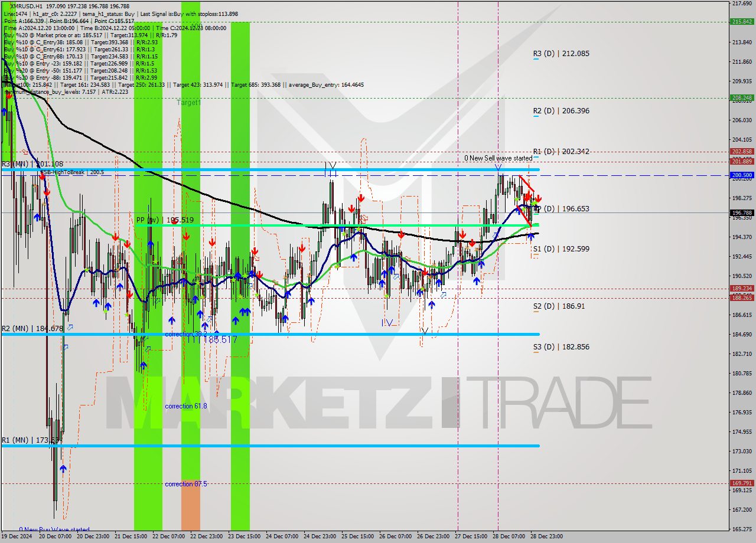Click the 180.785 price axis value
Image resolution: width=756 pixels, height=543 pixels.
point(742,374)
